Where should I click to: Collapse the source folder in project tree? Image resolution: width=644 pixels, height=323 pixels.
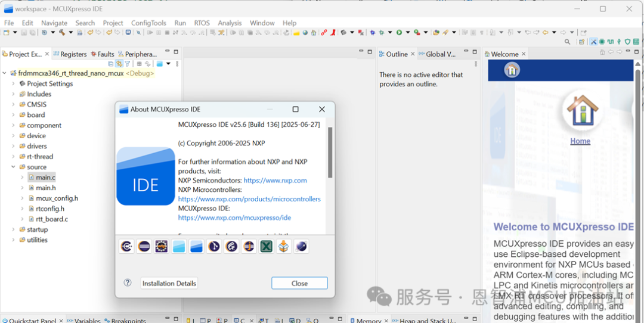[x=13, y=167]
